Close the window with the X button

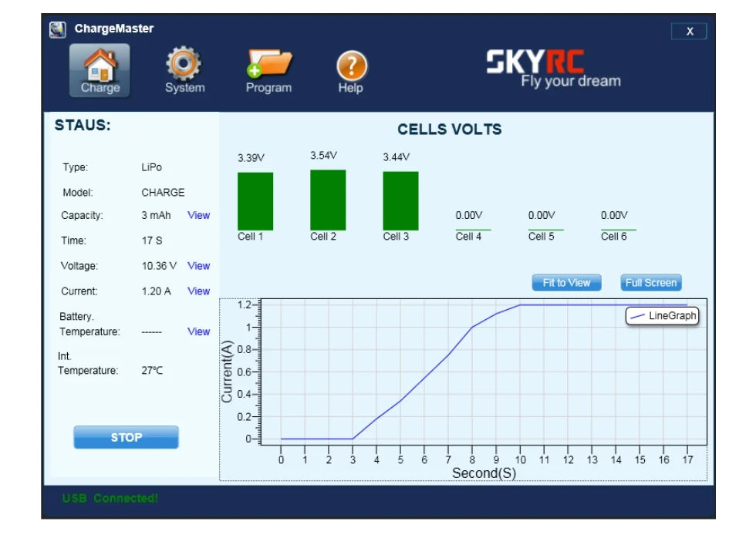click(x=689, y=32)
